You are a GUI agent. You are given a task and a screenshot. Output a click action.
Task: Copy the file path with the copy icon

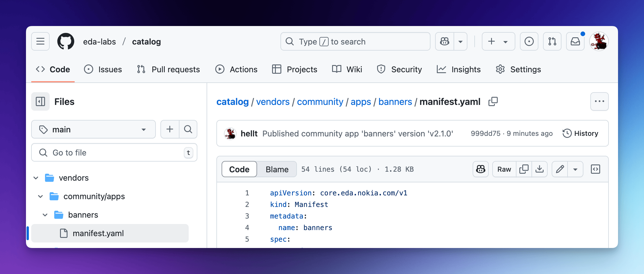coord(493,101)
